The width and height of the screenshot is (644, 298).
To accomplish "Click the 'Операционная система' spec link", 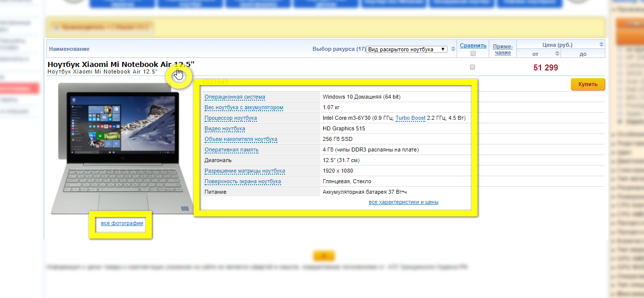I will tap(235, 97).
